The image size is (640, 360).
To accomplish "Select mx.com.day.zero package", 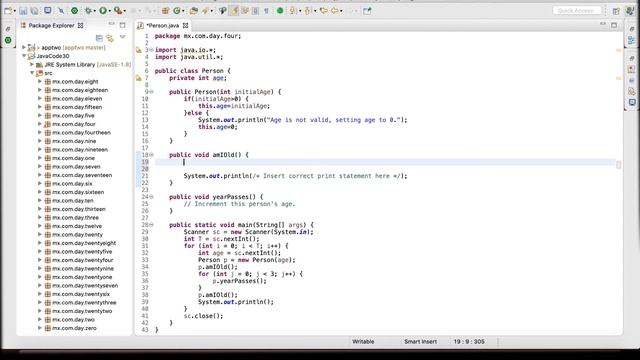I will pyautogui.click(x=74, y=328).
